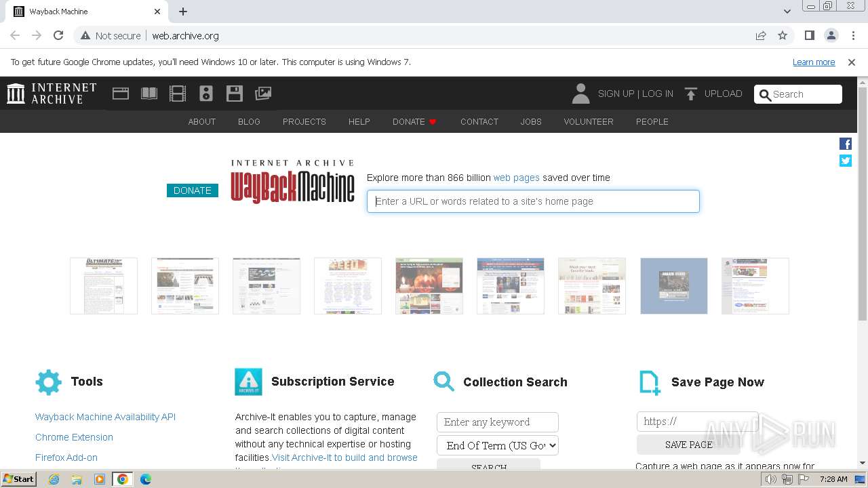Click the Collection Search magnifier icon
Screen dimensions: 868x488
point(444,381)
